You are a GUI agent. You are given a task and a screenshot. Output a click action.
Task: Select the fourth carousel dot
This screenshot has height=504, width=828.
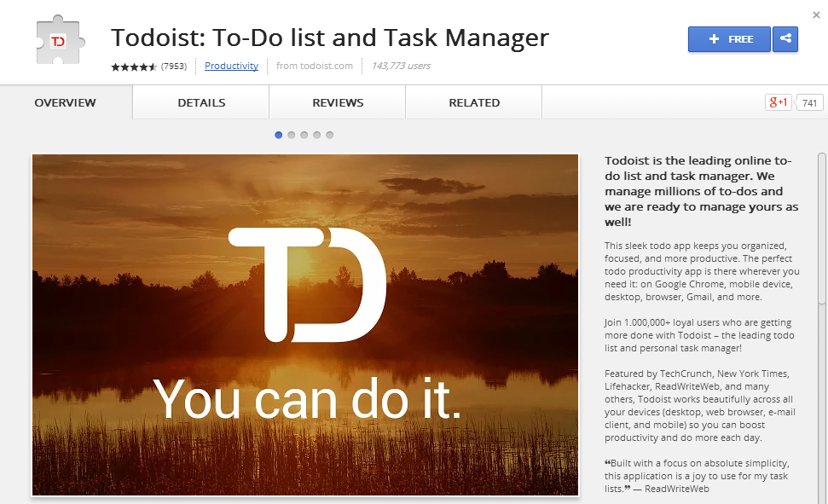[317, 136]
